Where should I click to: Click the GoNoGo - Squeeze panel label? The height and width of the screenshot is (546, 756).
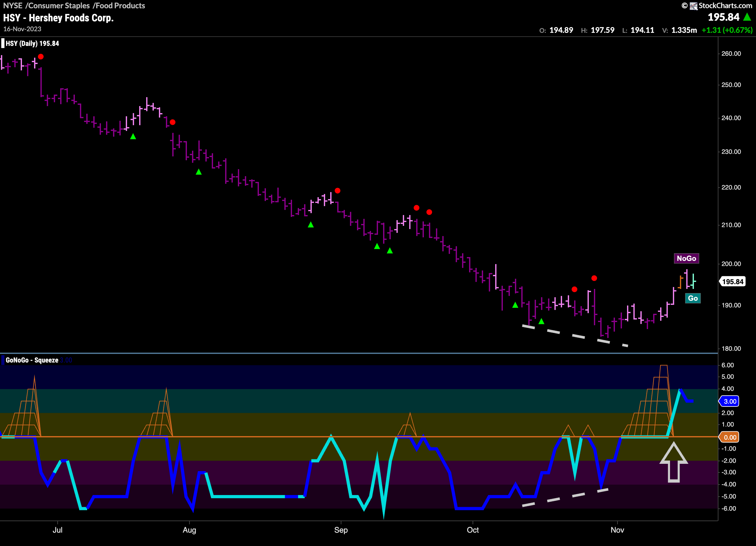coord(32,360)
